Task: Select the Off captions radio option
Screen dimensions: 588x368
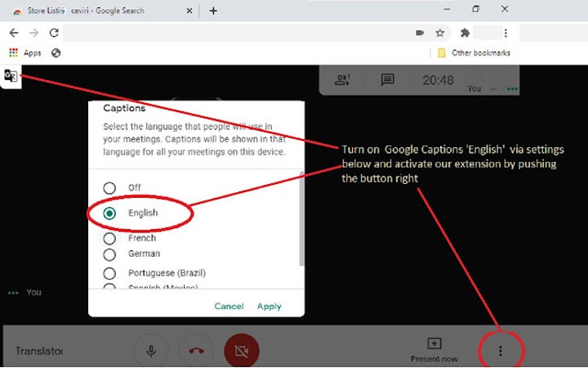Action: pos(109,188)
